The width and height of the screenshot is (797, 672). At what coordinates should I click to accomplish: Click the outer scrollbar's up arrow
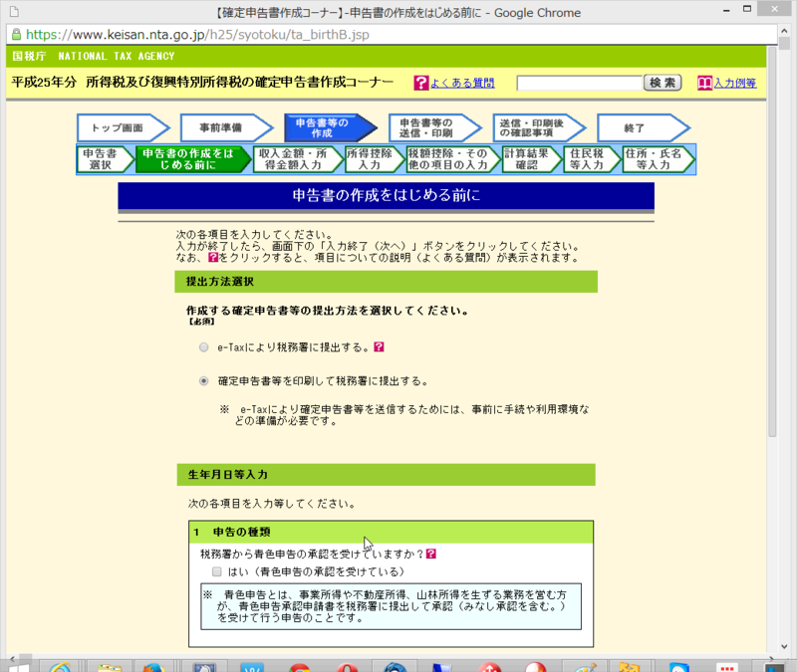(785, 31)
